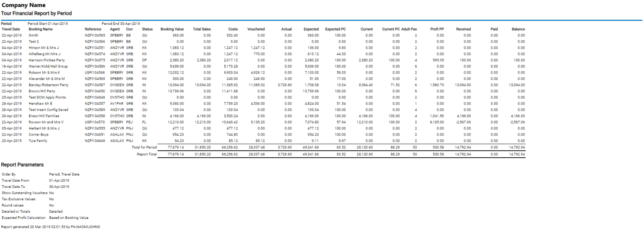Click the Balance column header
Image resolution: width=644 pixels, height=230 pixels.
click(518, 29)
